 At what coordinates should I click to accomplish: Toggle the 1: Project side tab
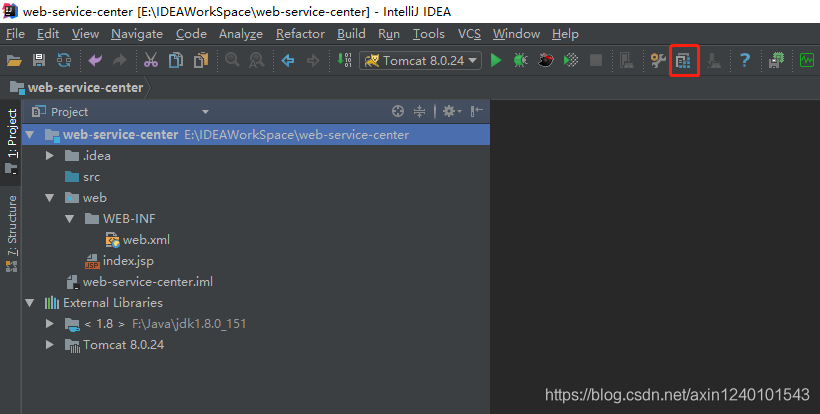(11, 142)
